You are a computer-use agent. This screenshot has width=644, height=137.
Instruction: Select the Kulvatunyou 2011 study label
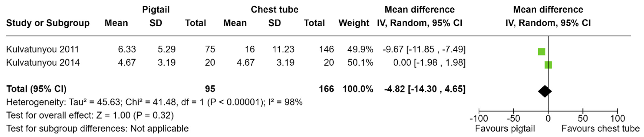point(43,49)
